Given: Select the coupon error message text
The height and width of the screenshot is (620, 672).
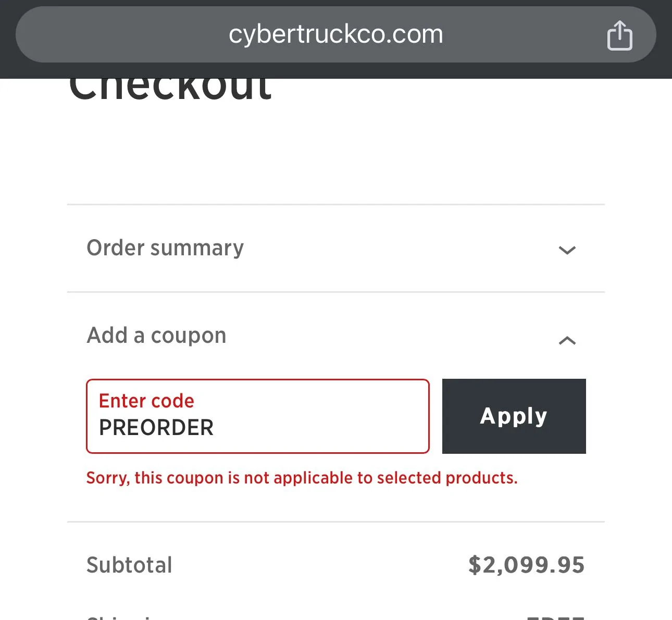Looking at the screenshot, I should [x=302, y=477].
